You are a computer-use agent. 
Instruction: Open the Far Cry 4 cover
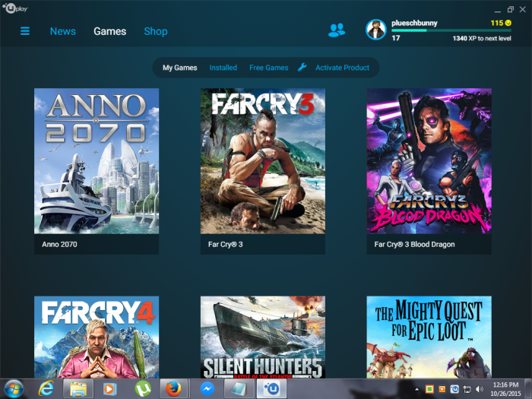(x=97, y=337)
